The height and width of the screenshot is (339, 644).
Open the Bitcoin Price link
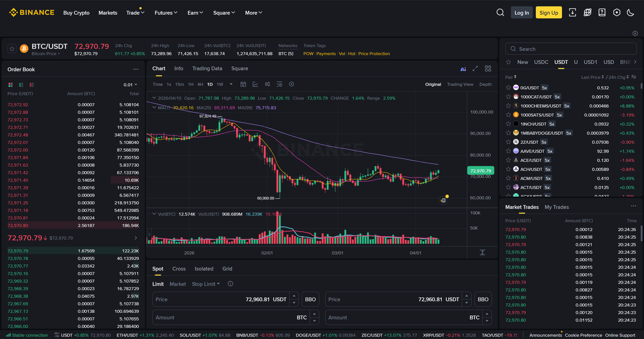45,54
